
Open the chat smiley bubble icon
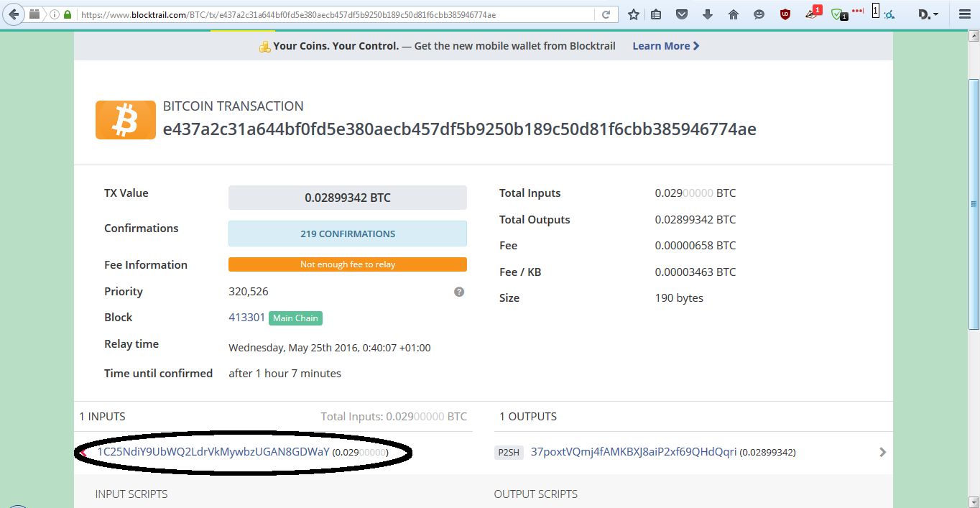click(759, 14)
